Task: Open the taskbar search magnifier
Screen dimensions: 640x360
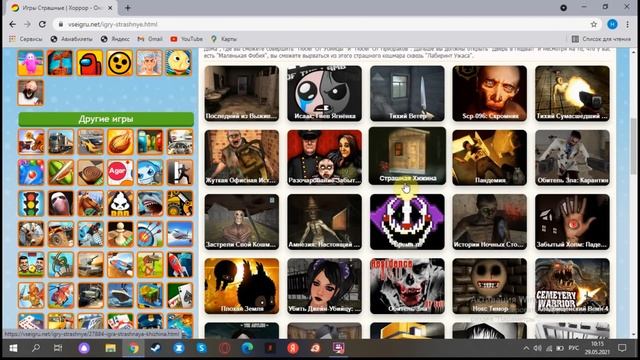Action: (36, 348)
